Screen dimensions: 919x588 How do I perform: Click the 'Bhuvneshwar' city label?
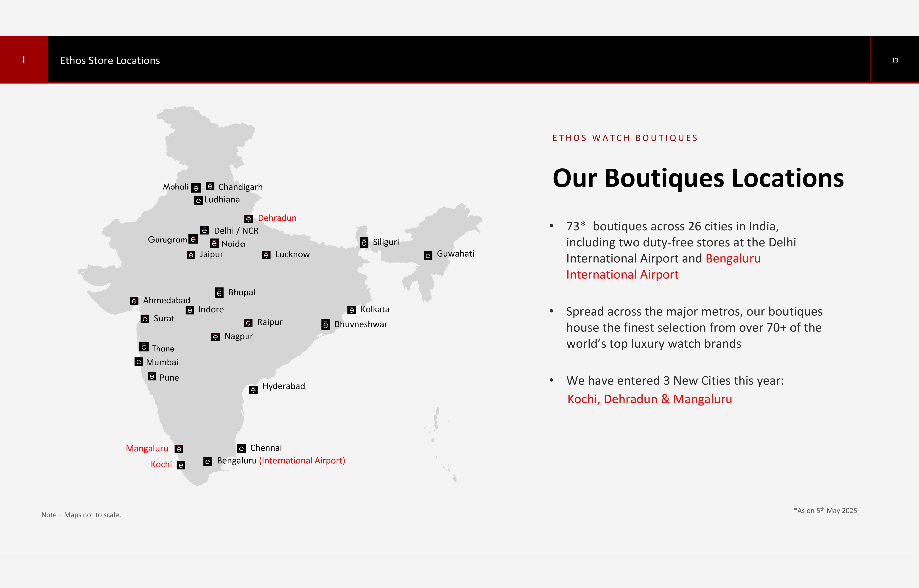coord(361,324)
